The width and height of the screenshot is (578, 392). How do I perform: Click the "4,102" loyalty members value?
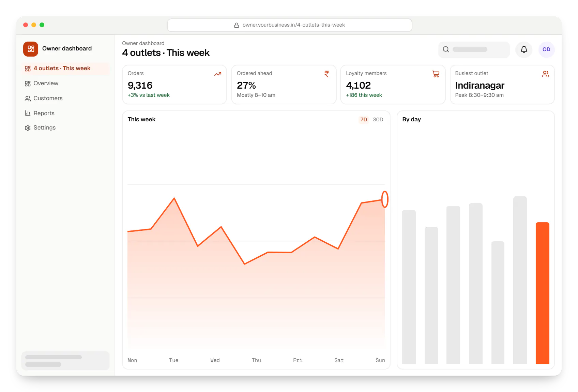point(358,85)
